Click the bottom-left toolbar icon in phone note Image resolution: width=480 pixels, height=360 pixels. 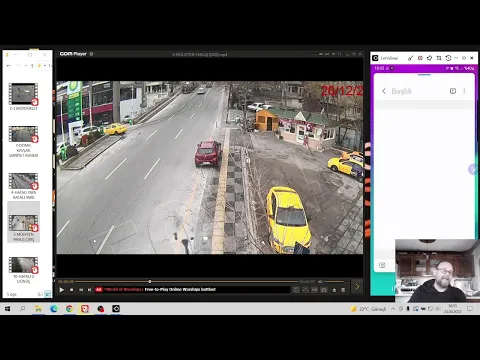pos(382,265)
